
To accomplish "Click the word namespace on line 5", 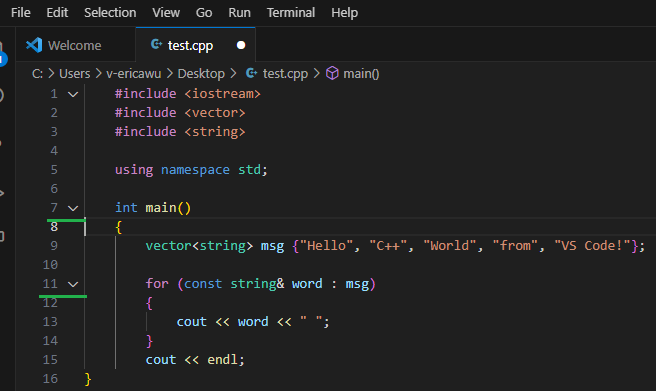I will tap(195, 170).
